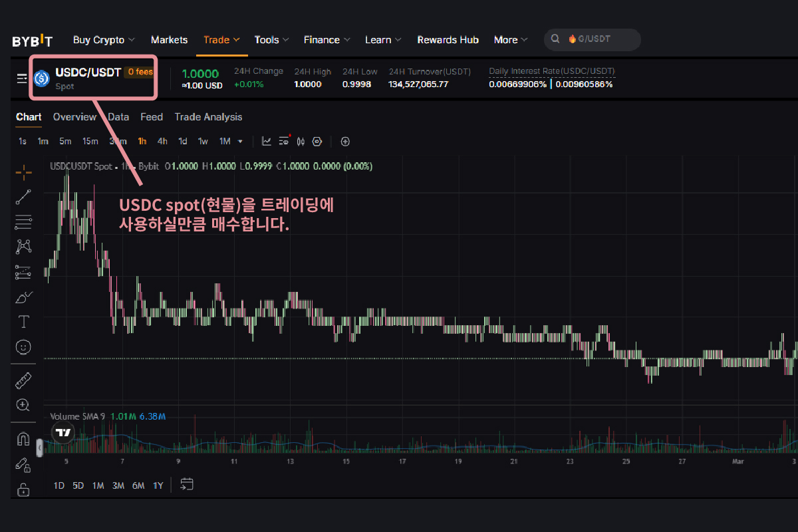Go to Rewards Hub page
This screenshot has width=798, height=532.
(x=448, y=40)
